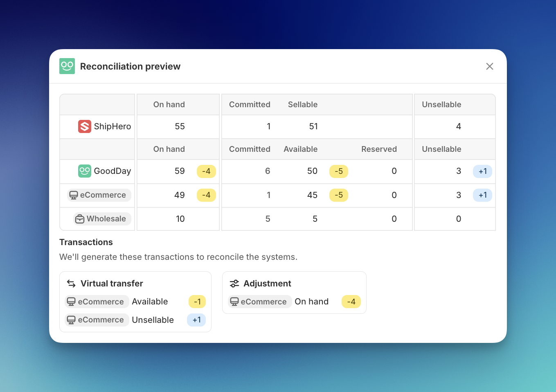Click ShipHero Unsellable value 4
556x392 pixels.
(459, 126)
